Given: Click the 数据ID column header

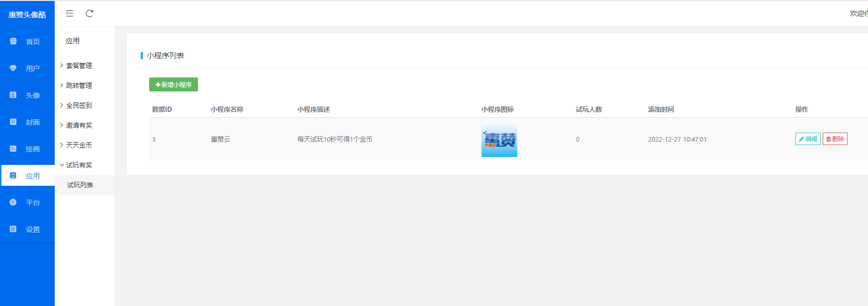Looking at the screenshot, I should [x=162, y=109].
